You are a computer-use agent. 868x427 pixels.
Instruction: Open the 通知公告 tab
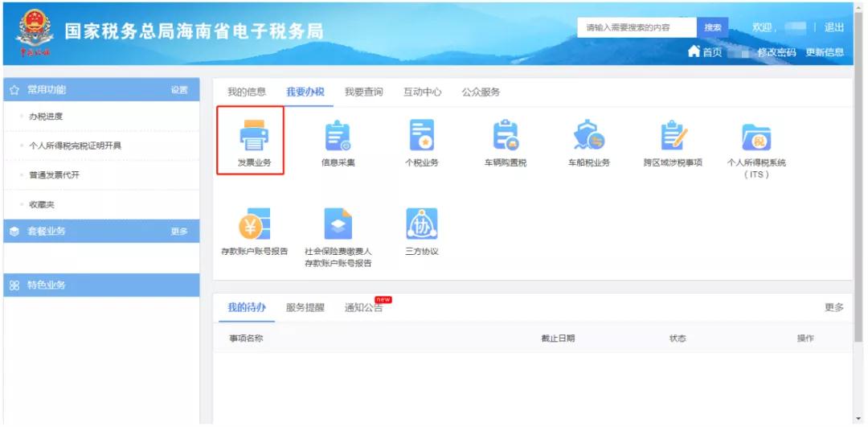click(x=364, y=308)
